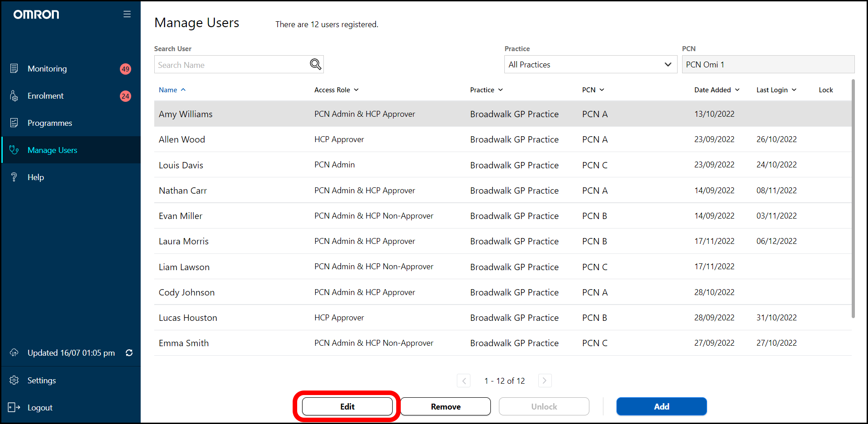Toggle Name column sort order
The height and width of the screenshot is (424, 868).
click(x=172, y=90)
